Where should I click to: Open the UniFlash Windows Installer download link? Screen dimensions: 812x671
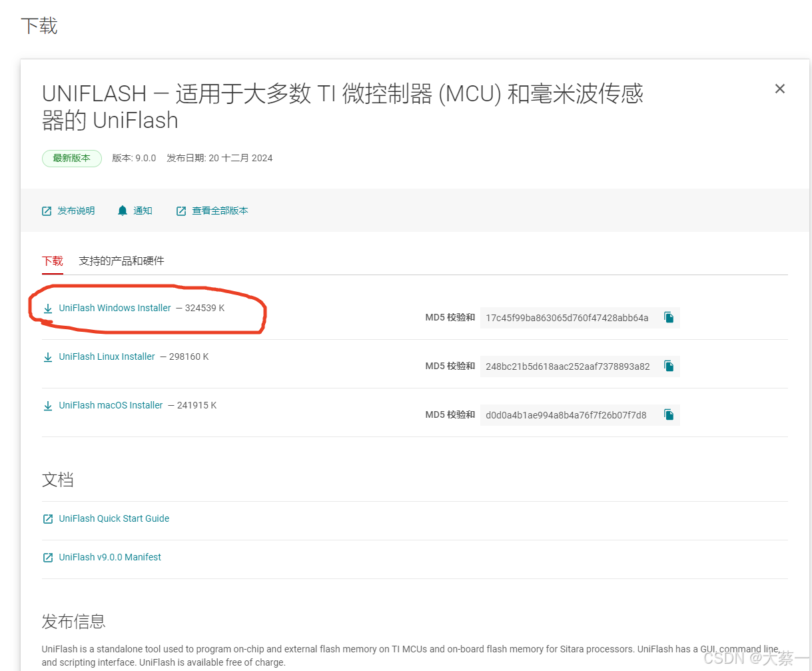click(114, 309)
